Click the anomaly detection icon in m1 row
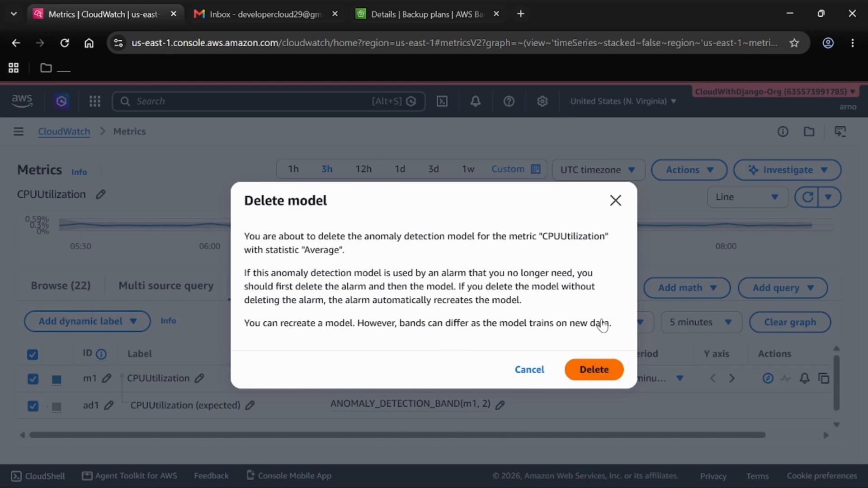Image resolution: width=868 pixels, height=488 pixels. pos(786,378)
